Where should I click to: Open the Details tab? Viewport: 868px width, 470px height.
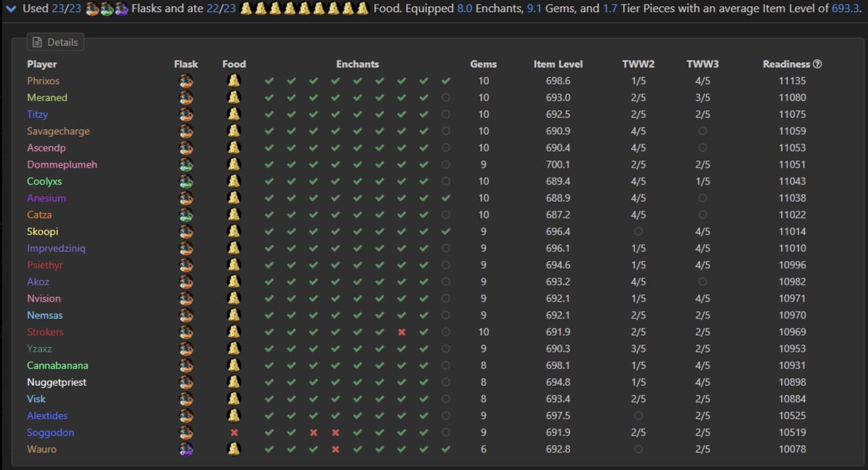tap(56, 42)
